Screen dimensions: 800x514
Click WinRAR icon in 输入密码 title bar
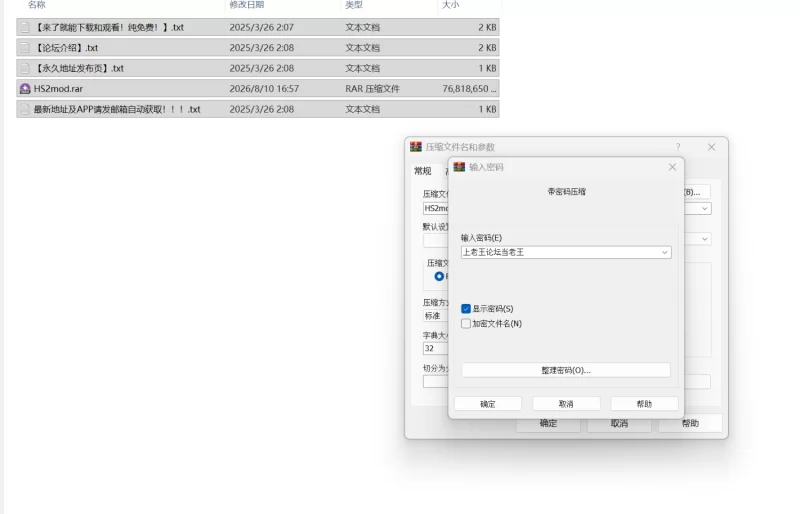[x=459, y=167]
